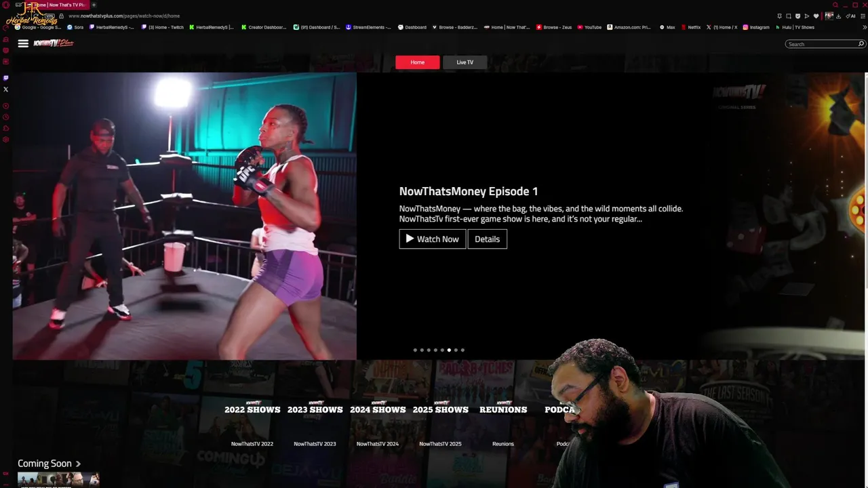Image resolution: width=868 pixels, height=488 pixels.
Task: Click the magnifier icon in the search box
Action: (x=861, y=44)
